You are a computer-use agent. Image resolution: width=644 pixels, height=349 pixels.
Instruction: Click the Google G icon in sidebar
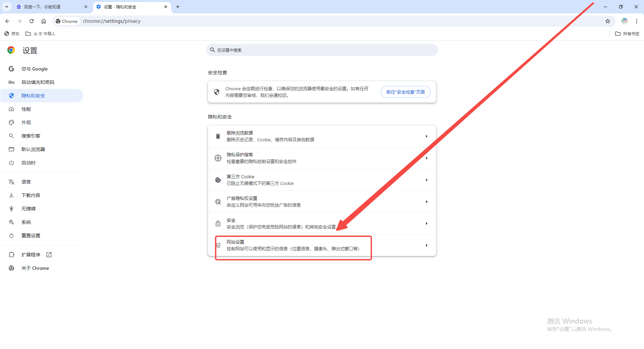(11, 69)
